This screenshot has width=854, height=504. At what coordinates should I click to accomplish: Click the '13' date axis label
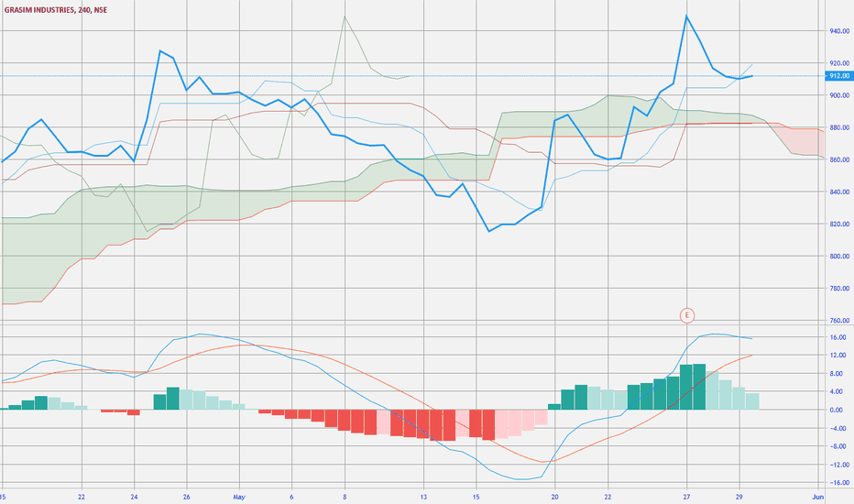pos(423,497)
